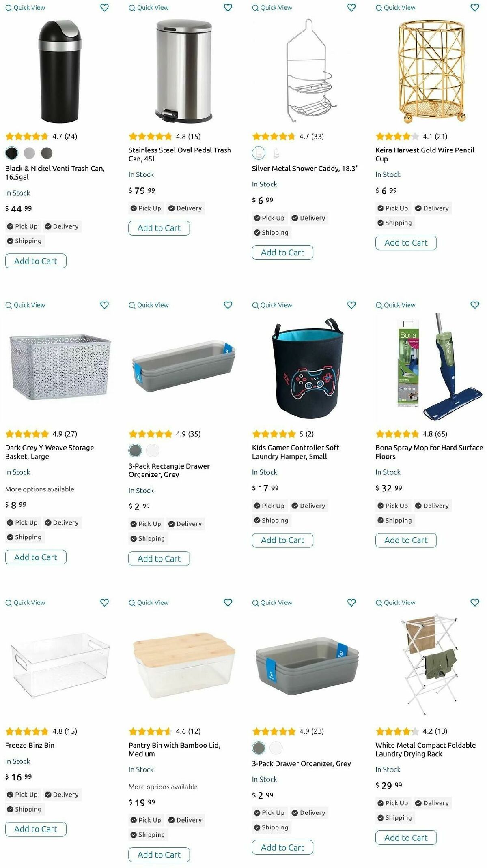Open Kids Gamer Controller Soft Laundry Hamper title
Screen dimensions: 487x868
295,452
